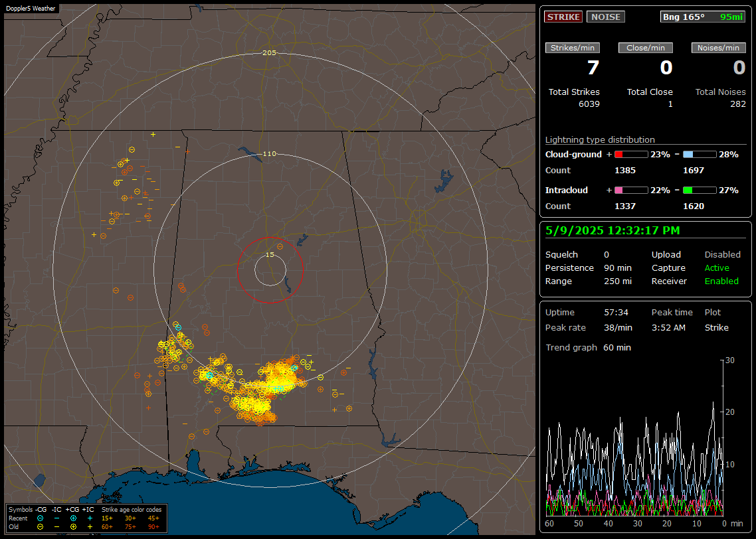Click the Old +CG yellow symbol in legend
The image size is (756, 539).
point(73,527)
